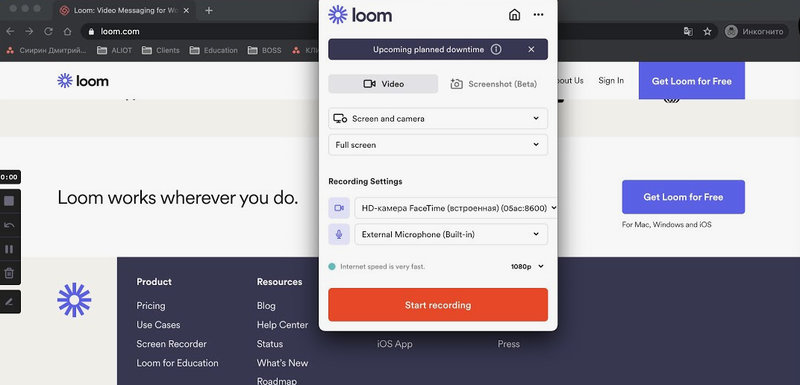Image resolution: width=800 pixels, height=385 pixels.
Task: Click Get Loom for Free beside heading
Action: click(x=683, y=197)
